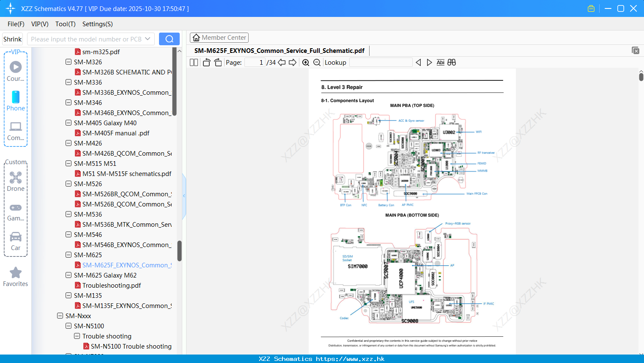Viewport: 644px width, 363px height.
Task: Rotate the page counterclockwise
Action: coord(206,62)
